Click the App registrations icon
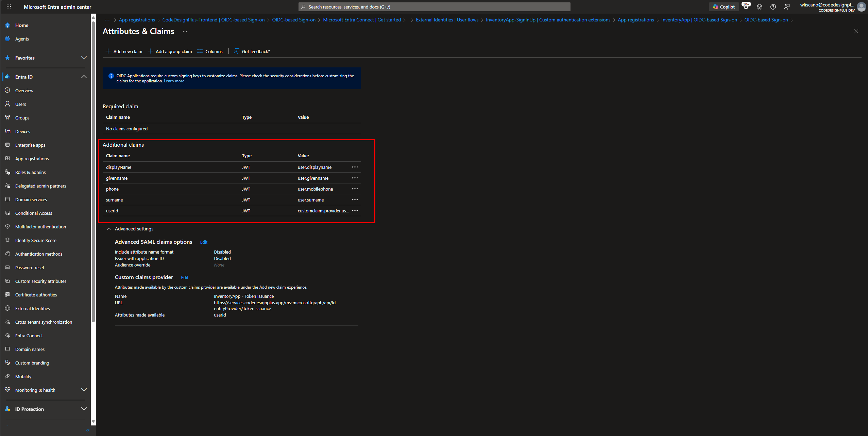The image size is (868, 436). [7, 159]
